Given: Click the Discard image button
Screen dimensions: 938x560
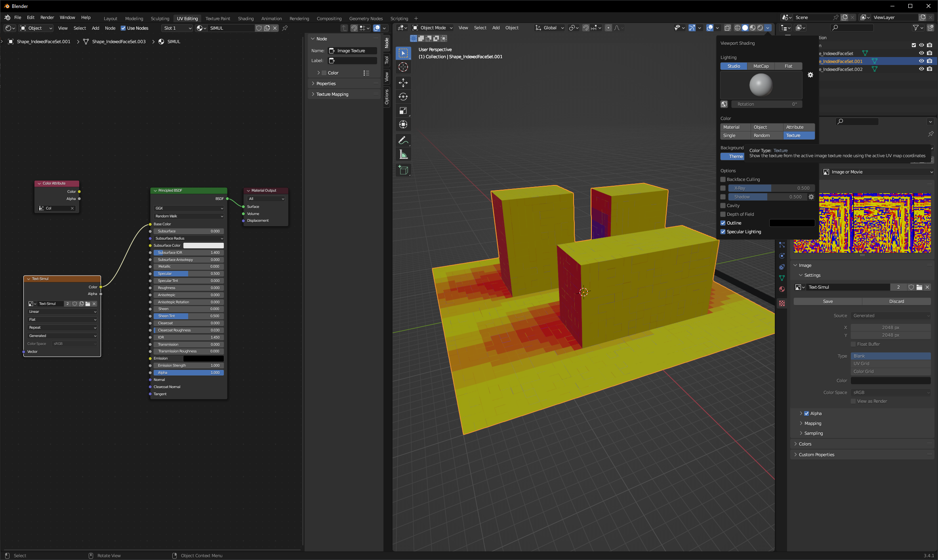Looking at the screenshot, I should pos(896,301).
